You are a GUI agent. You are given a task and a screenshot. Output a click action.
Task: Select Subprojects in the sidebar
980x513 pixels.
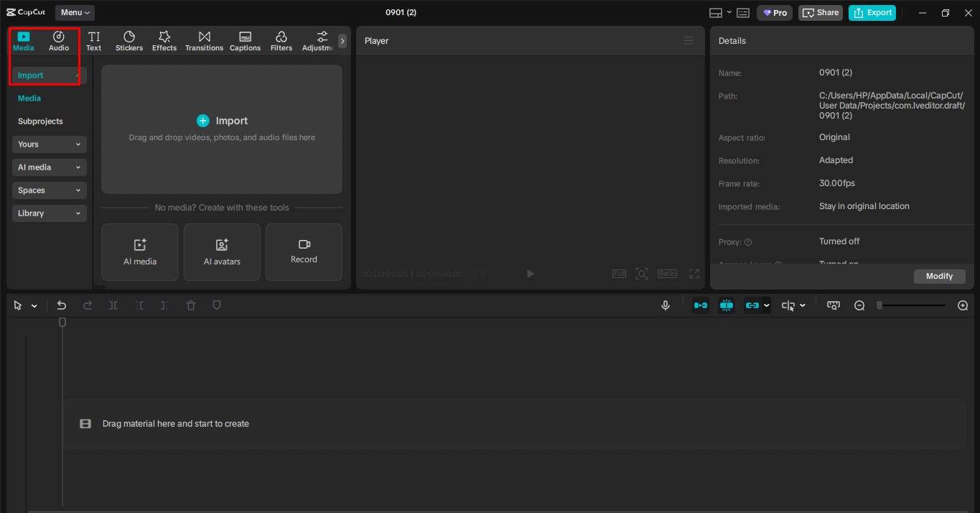(40, 121)
